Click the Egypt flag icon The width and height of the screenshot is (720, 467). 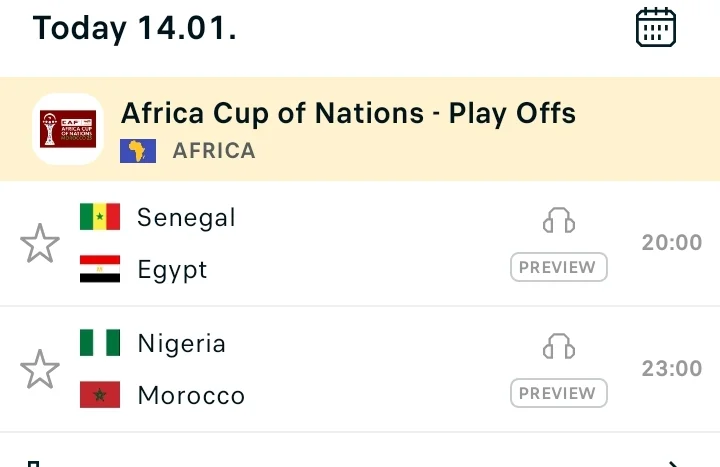(100, 269)
